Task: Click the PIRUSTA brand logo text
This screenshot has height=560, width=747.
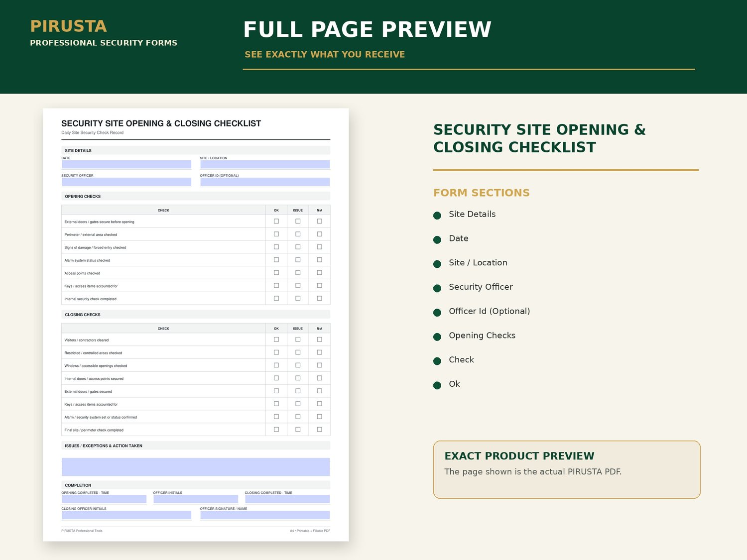Action: 69,26
